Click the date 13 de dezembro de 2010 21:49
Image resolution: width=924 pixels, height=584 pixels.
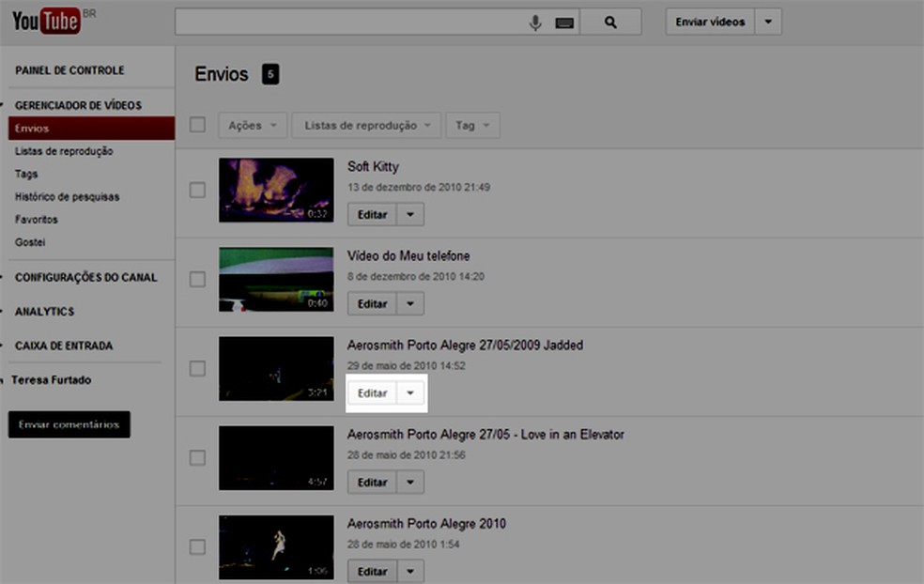[419, 188]
